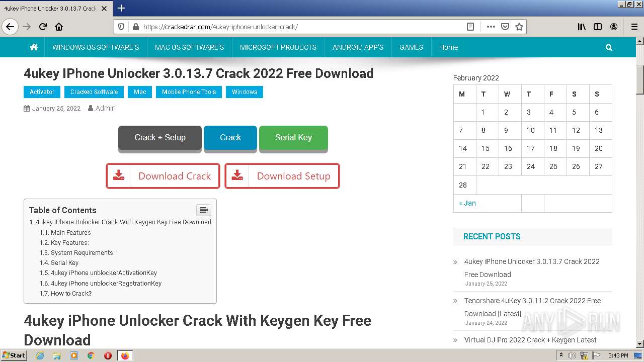The width and height of the screenshot is (644, 362).
Task: Open WINDOWS OS SOFTWARE'S menu
Action: click(x=96, y=47)
